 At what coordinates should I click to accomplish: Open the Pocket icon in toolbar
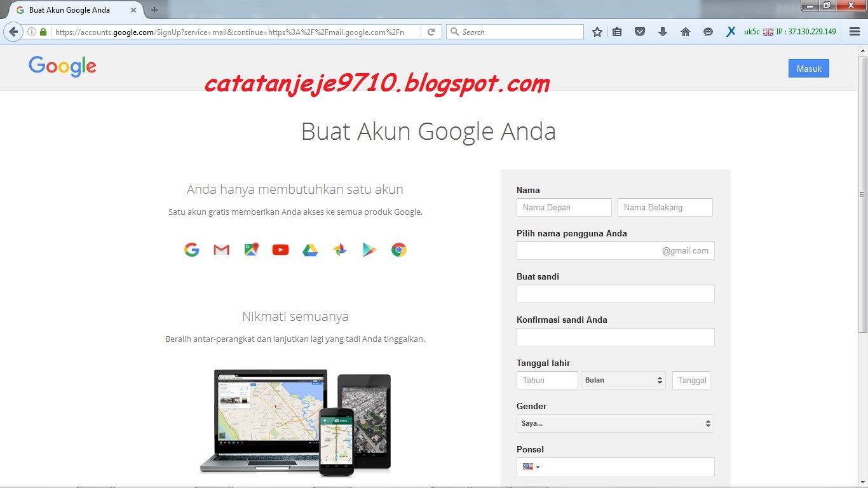coord(640,32)
